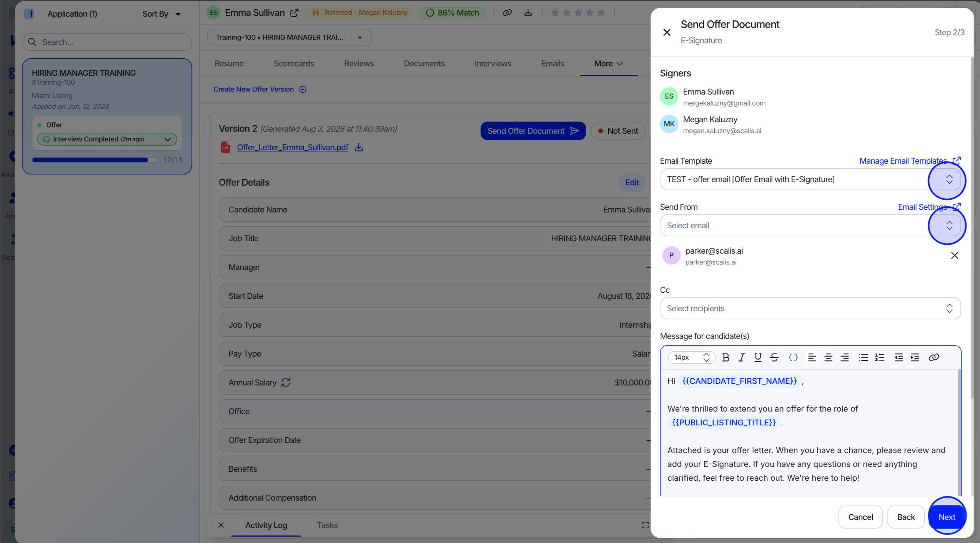Download candidate profile from header
Image resolution: width=980 pixels, height=543 pixels.
528,13
